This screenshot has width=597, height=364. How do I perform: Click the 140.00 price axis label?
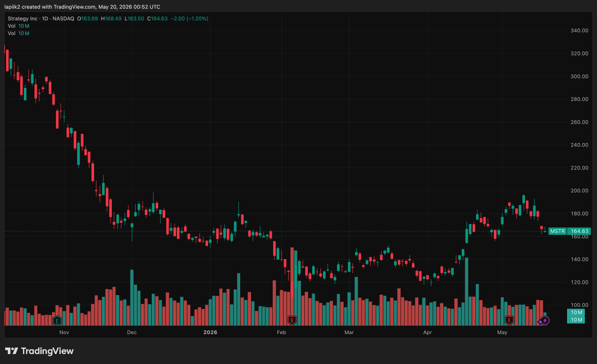579,260
